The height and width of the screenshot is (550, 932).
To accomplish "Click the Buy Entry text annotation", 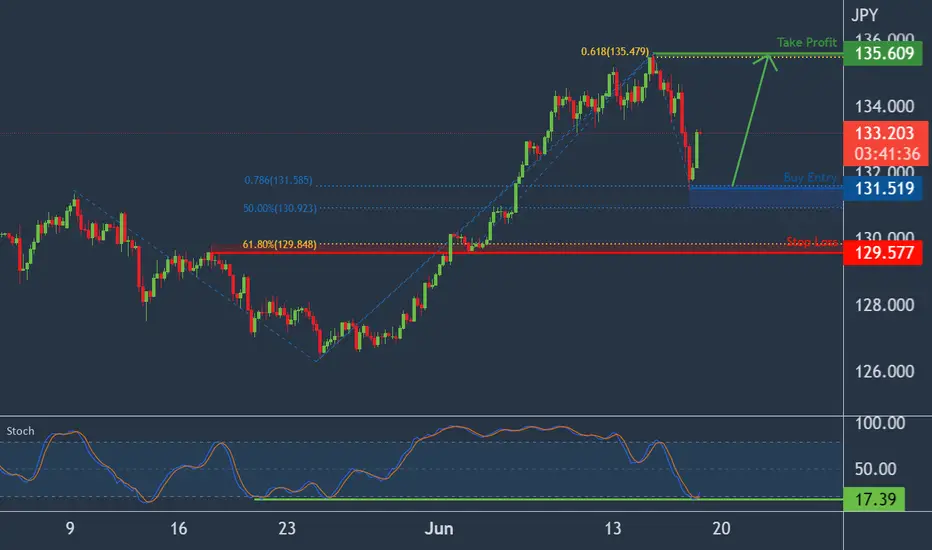I will point(810,177).
